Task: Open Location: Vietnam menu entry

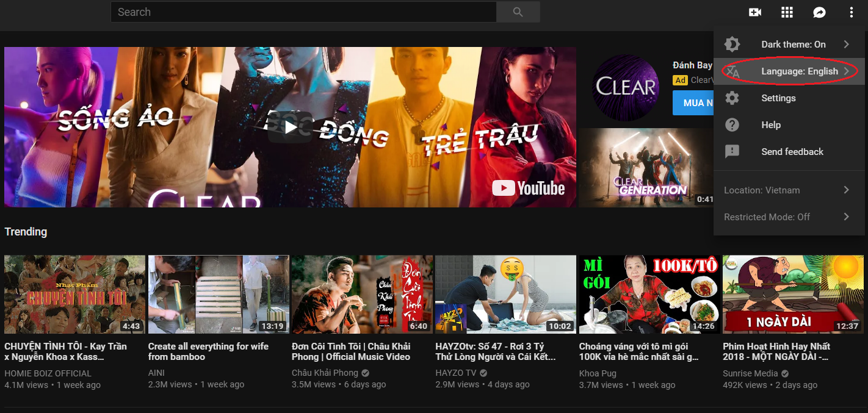Action: click(790, 190)
